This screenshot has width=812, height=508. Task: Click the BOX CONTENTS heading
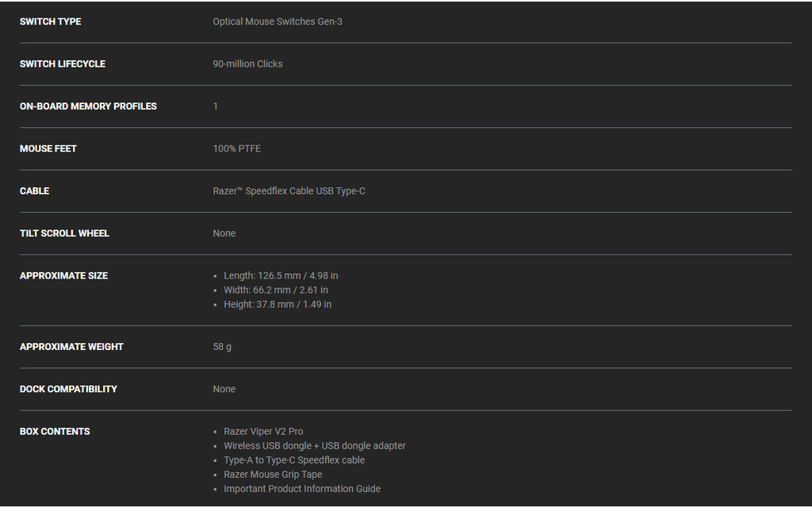(55, 432)
